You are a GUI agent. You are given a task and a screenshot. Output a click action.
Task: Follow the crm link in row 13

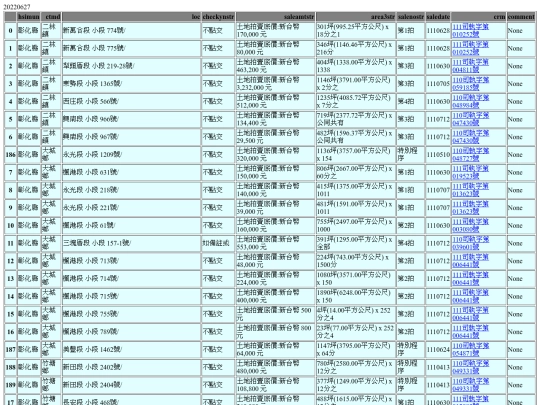pos(470,279)
